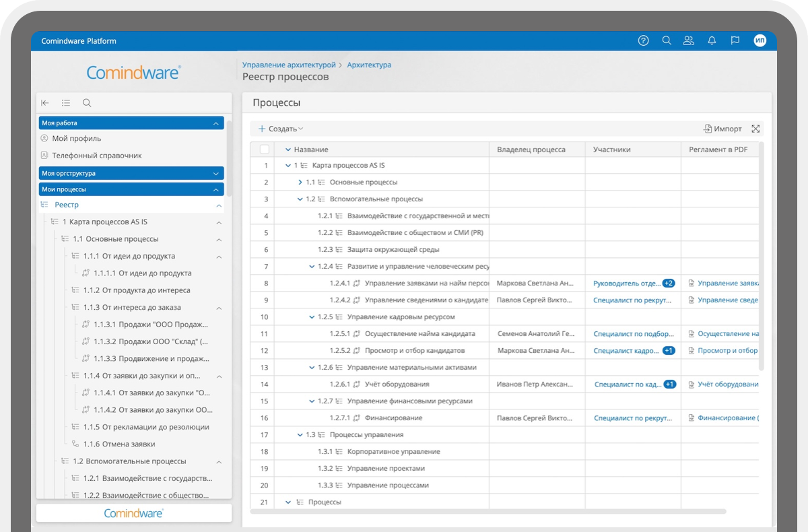Collapse the sidebar with the arrow icon

click(x=45, y=103)
